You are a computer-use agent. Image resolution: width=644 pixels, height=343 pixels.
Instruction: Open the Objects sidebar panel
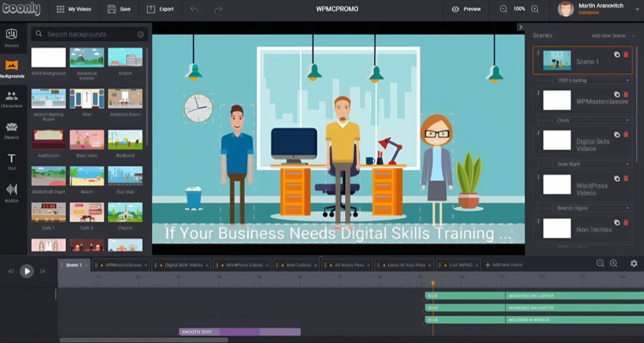click(12, 131)
